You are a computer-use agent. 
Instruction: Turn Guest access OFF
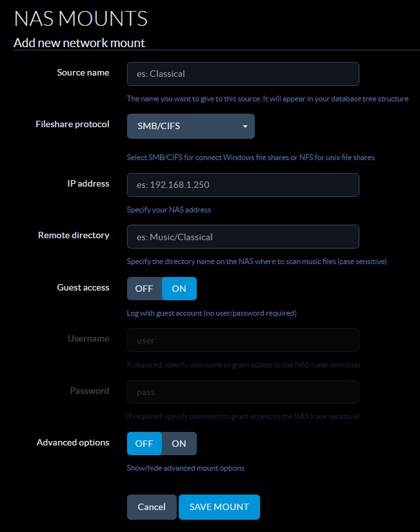tap(144, 289)
